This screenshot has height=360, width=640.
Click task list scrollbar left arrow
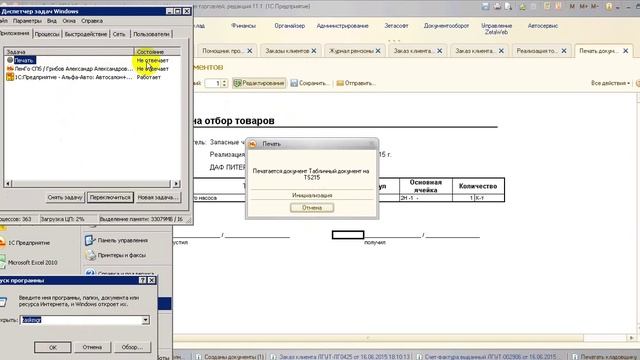click(x=8, y=184)
